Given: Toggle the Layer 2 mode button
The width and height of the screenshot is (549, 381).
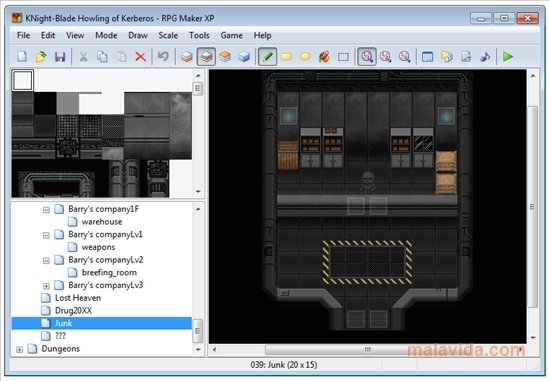Looking at the screenshot, I should click(x=206, y=57).
